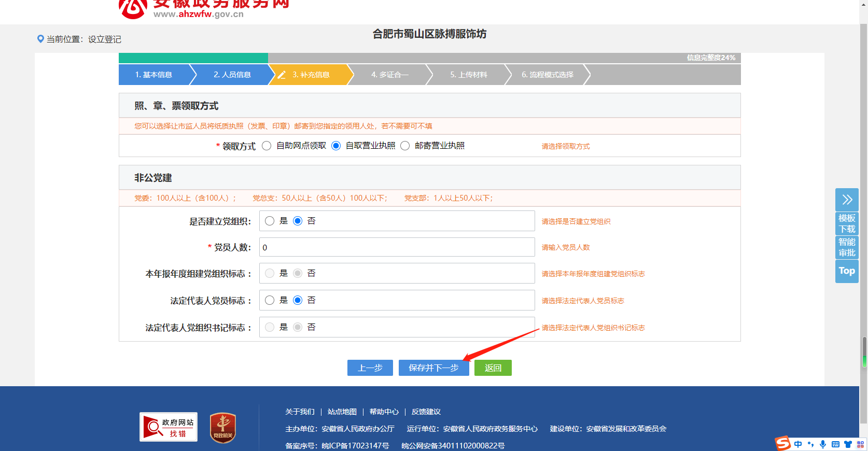Open the soft keyboard icon in the IME bar

(835, 444)
